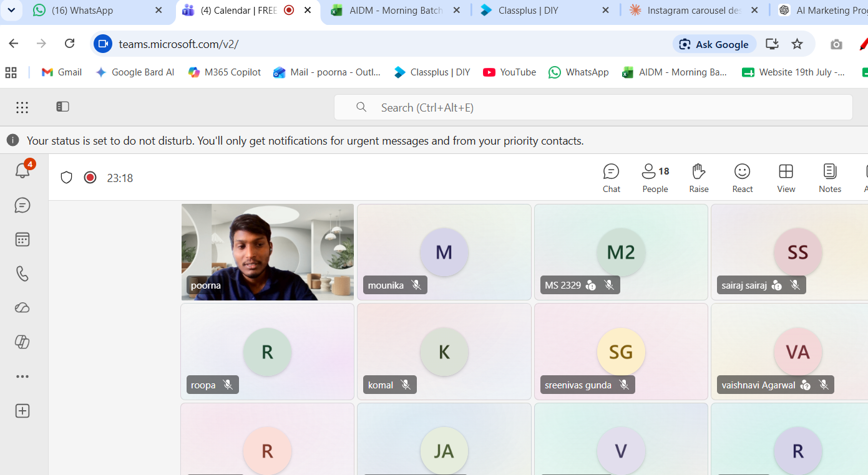This screenshot has width=868, height=475.
Task: Open Mail - poorna - Outlook bookmark
Action: (327, 72)
